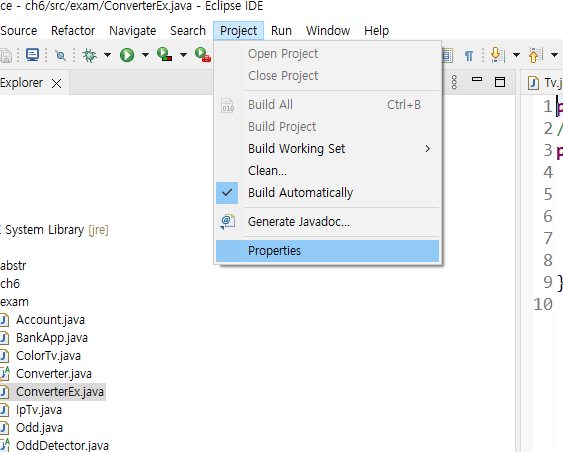Open the Run dropdown arrow
This screenshot has width=563, height=452.
click(x=145, y=55)
